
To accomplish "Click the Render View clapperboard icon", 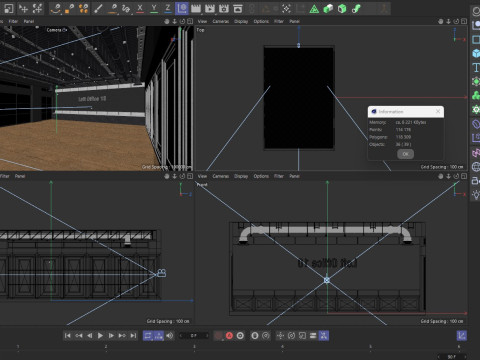I will (x=196, y=9).
